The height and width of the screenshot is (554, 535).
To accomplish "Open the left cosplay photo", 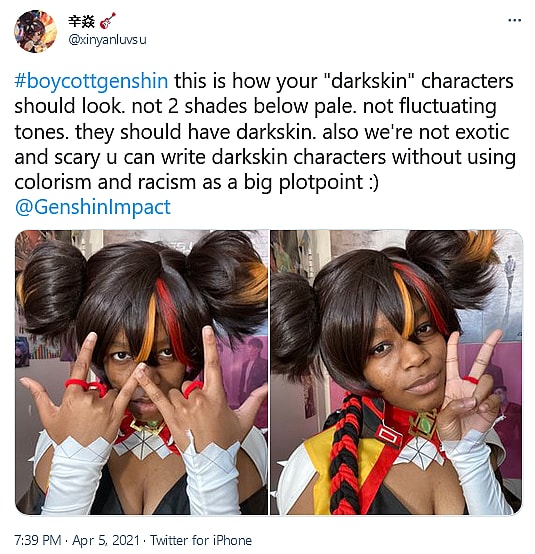I will point(141,372).
